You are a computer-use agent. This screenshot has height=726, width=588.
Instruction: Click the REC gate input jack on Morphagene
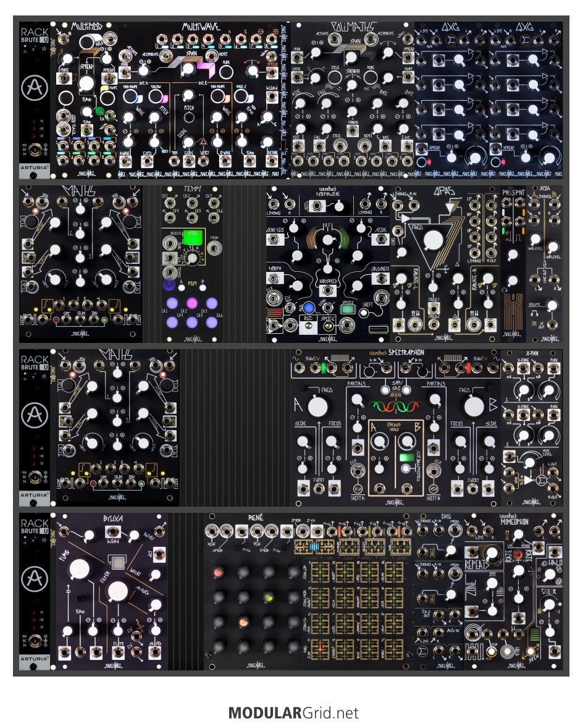[290, 326]
